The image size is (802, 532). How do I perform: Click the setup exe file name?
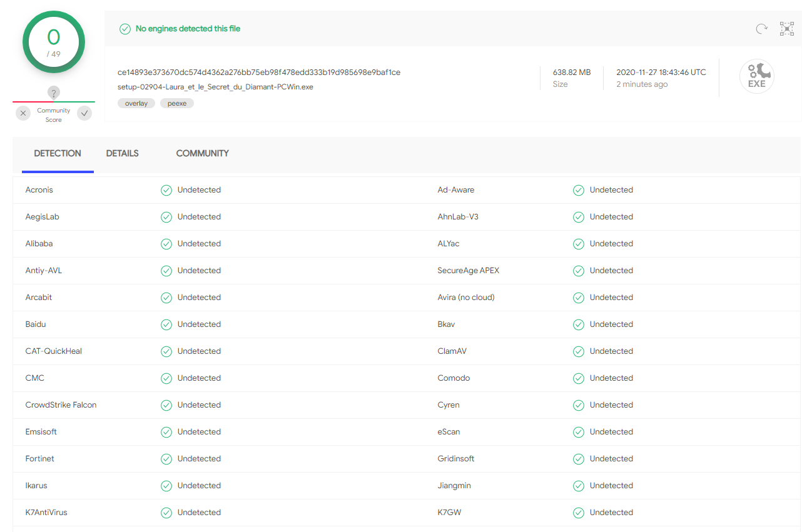(215, 87)
